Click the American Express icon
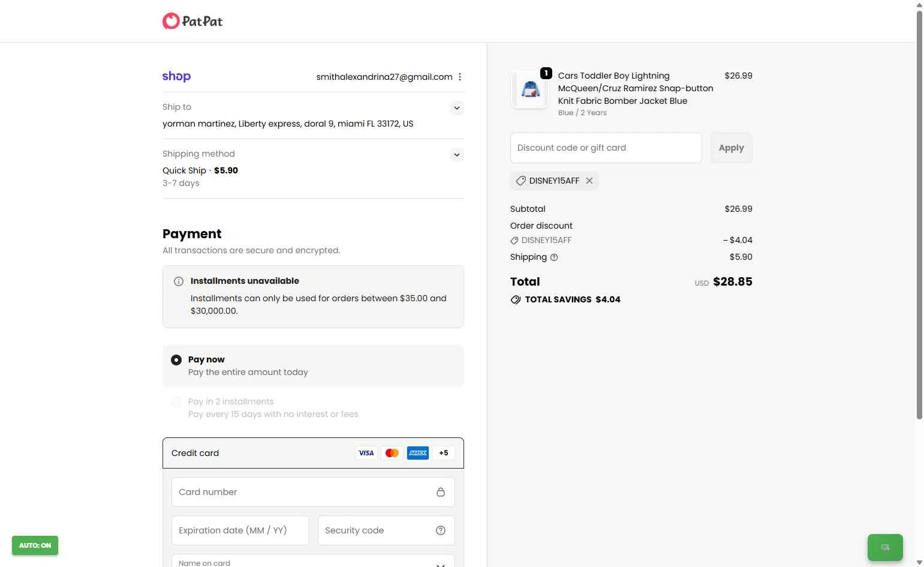The height and width of the screenshot is (567, 924). (x=418, y=453)
